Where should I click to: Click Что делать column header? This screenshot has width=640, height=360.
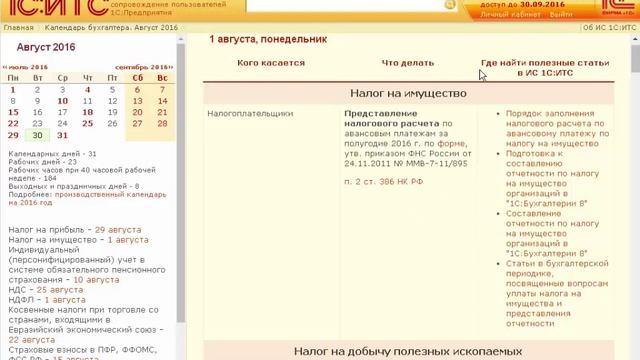click(x=408, y=63)
